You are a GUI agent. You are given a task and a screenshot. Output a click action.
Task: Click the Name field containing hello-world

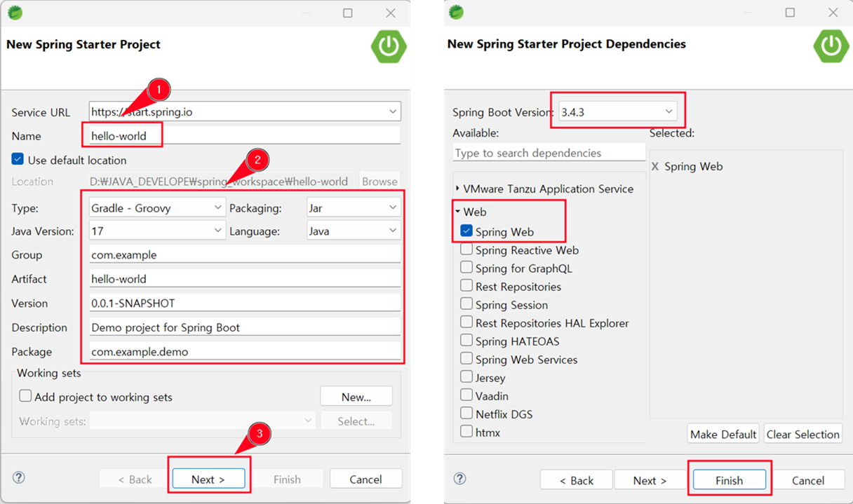tap(244, 135)
